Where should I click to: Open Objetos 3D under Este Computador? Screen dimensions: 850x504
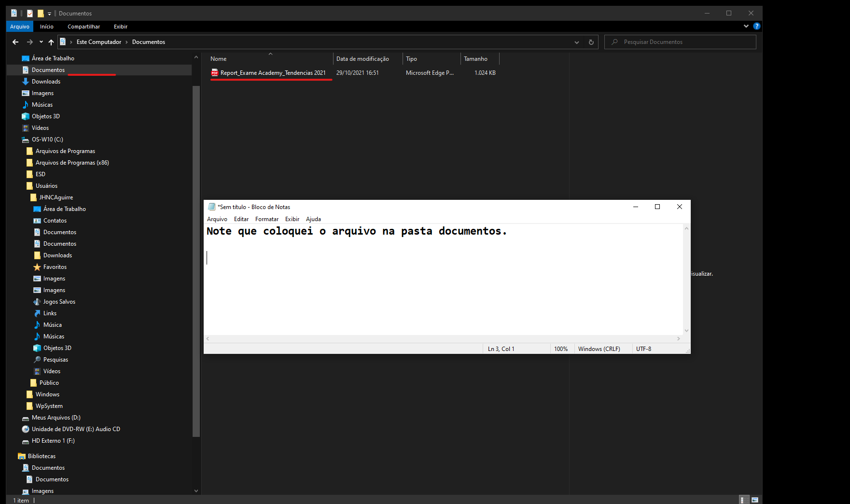pos(45,116)
